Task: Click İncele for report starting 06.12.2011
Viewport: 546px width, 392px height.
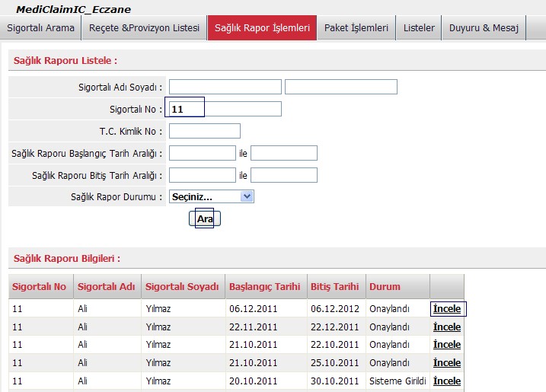Action: [447, 309]
